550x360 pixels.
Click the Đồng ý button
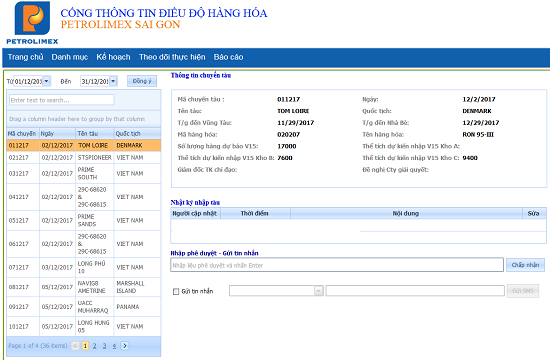coord(142,81)
